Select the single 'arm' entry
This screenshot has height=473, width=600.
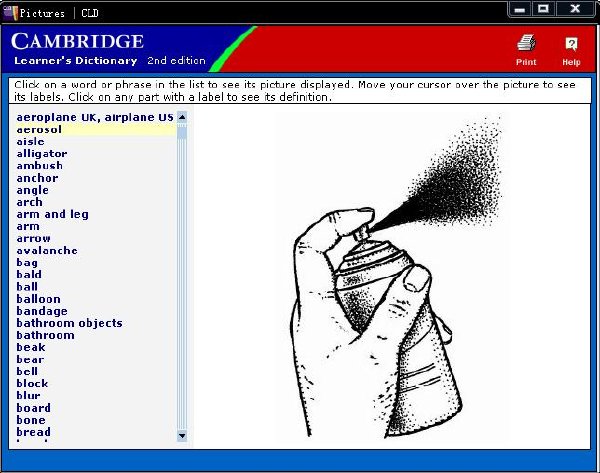[x=28, y=227]
